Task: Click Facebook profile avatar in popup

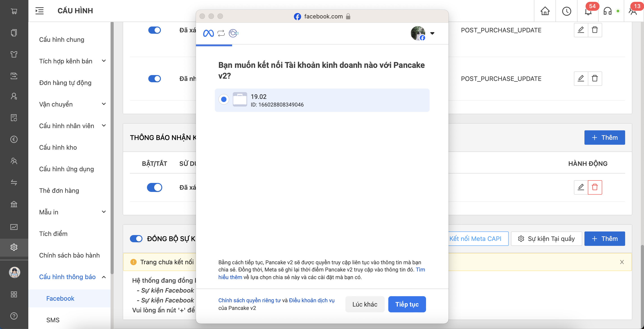Action: tap(418, 33)
